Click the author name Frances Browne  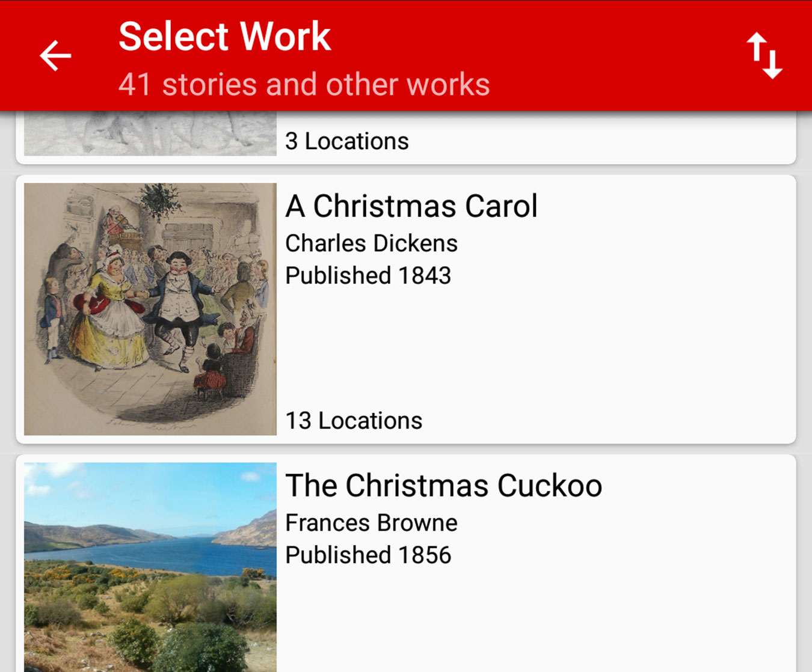pyautogui.click(x=371, y=523)
